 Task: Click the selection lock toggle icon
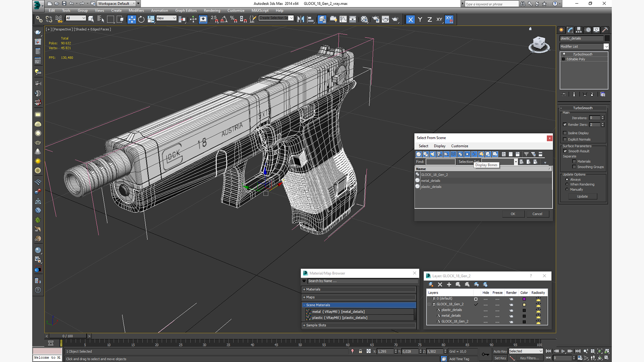361,351
